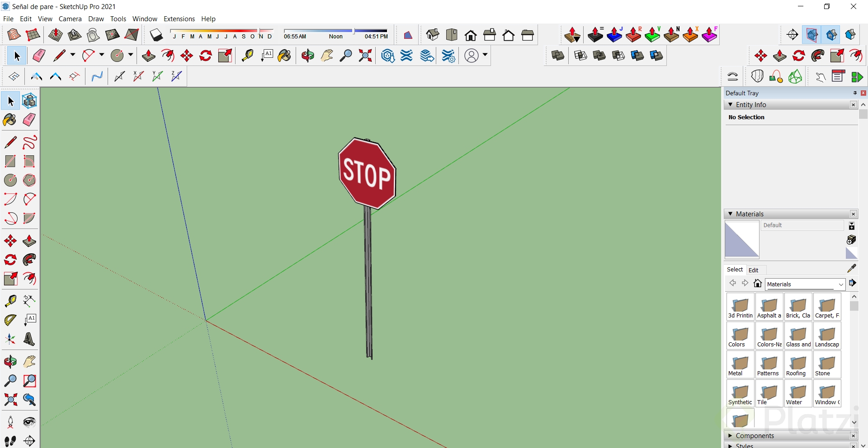
Task: Toggle auto-hide pin on Default Tray
Action: click(x=855, y=93)
